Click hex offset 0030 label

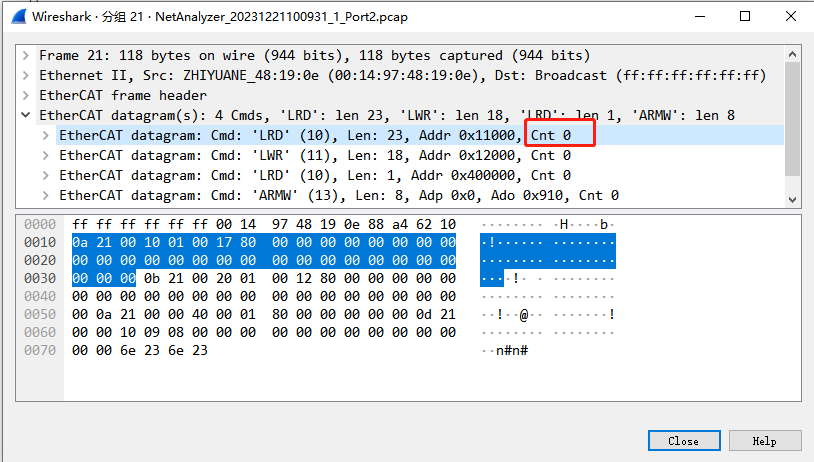[40, 278]
